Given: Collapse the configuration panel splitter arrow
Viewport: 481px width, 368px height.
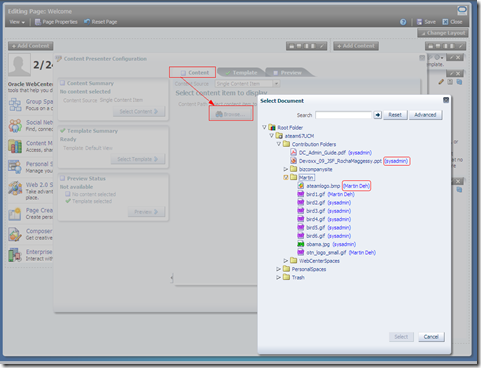Looking at the screenshot, I should click(x=172, y=277).
